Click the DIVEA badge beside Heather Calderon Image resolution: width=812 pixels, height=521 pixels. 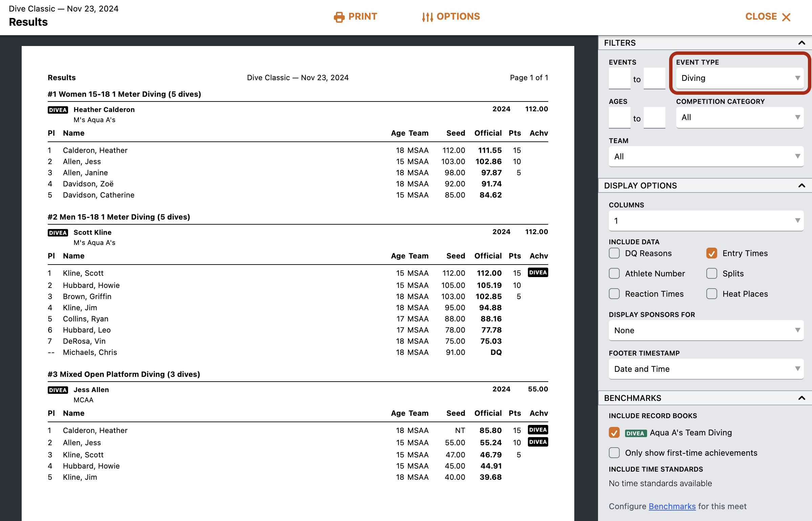point(58,110)
